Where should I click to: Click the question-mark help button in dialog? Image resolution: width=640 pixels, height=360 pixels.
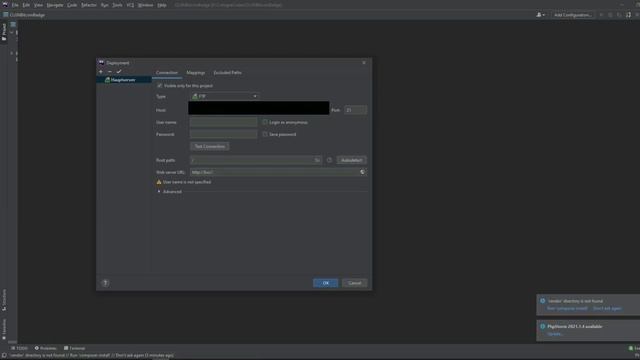pyautogui.click(x=105, y=283)
